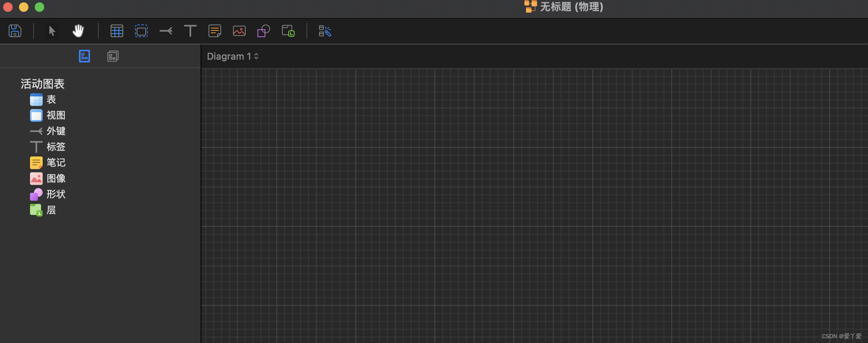Pick the new view tool in toolbar
Viewport: 868px width, 343px height.
pos(141,31)
